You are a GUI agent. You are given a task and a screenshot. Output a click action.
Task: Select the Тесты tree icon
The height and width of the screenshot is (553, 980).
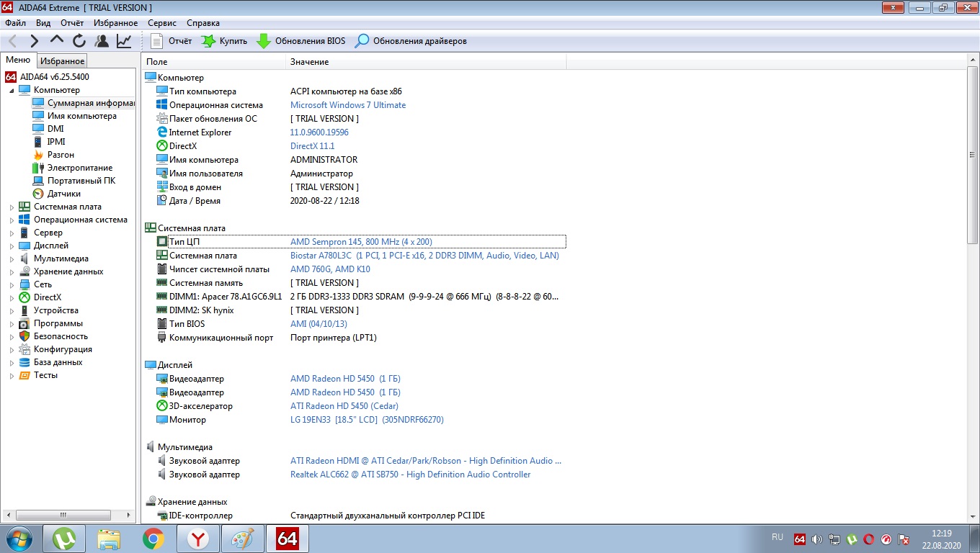[24, 375]
